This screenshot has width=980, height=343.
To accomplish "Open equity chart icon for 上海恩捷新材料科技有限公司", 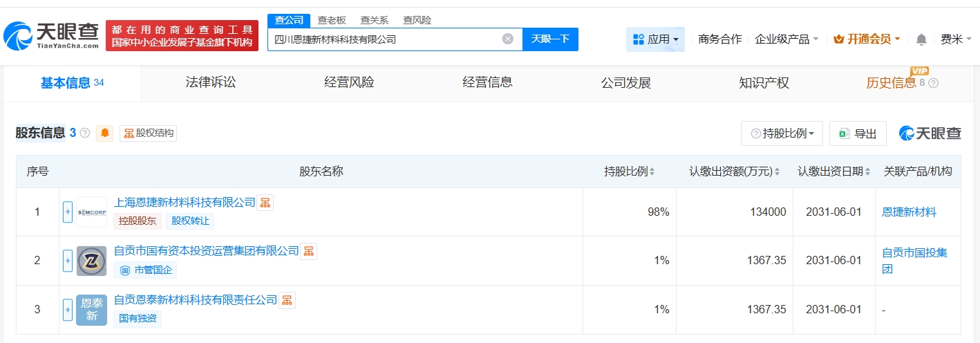I will click(x=265, y=203).
